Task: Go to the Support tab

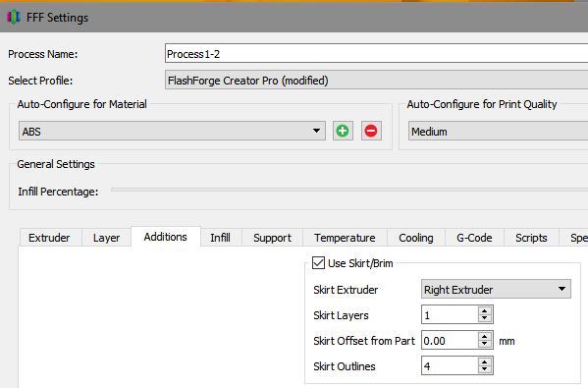Action: point(272,238)
